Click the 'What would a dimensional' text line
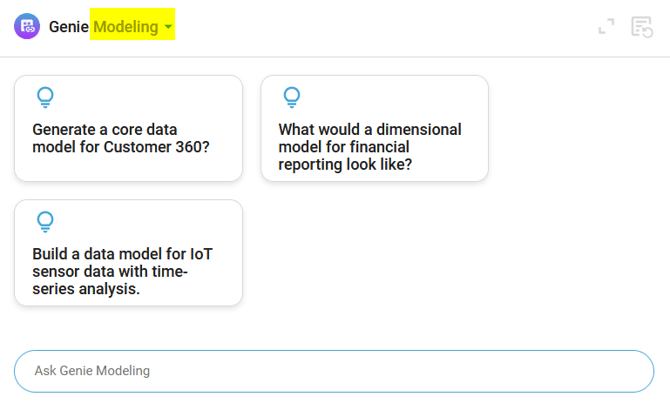670x410 pixels. click(x=370, y=130)
